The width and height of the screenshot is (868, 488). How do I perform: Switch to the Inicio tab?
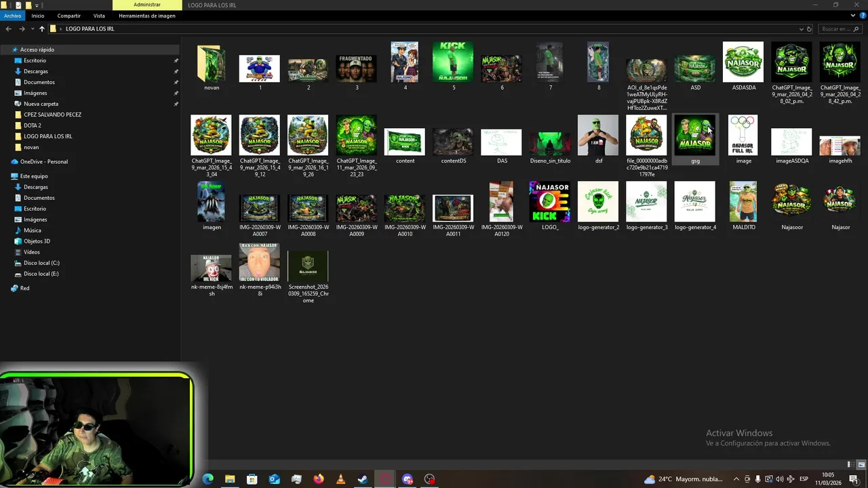coord(37,16)
